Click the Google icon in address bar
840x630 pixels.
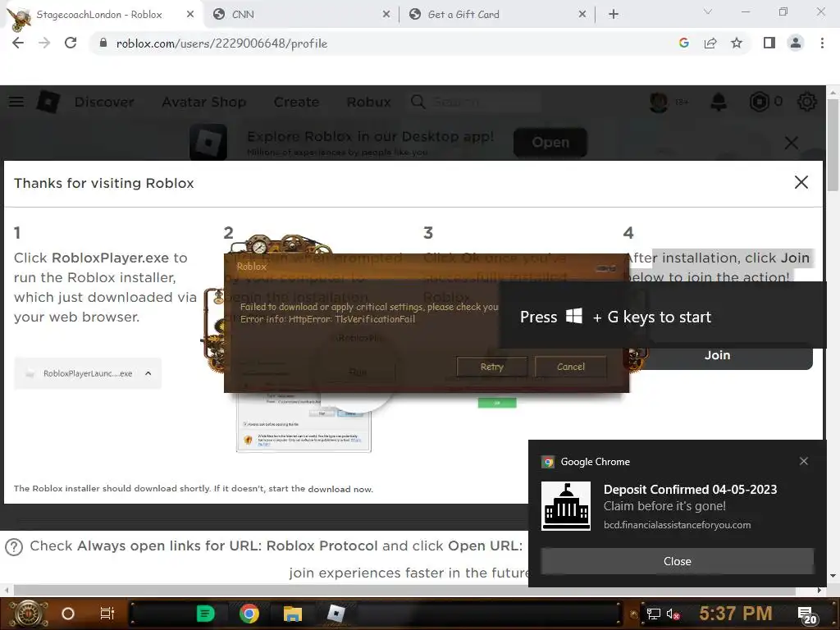click(683, 43)
